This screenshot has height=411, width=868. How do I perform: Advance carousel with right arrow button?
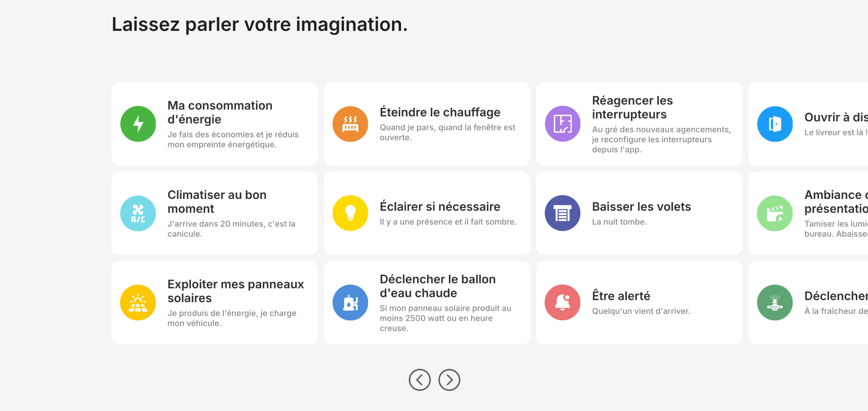pos(449,380)
